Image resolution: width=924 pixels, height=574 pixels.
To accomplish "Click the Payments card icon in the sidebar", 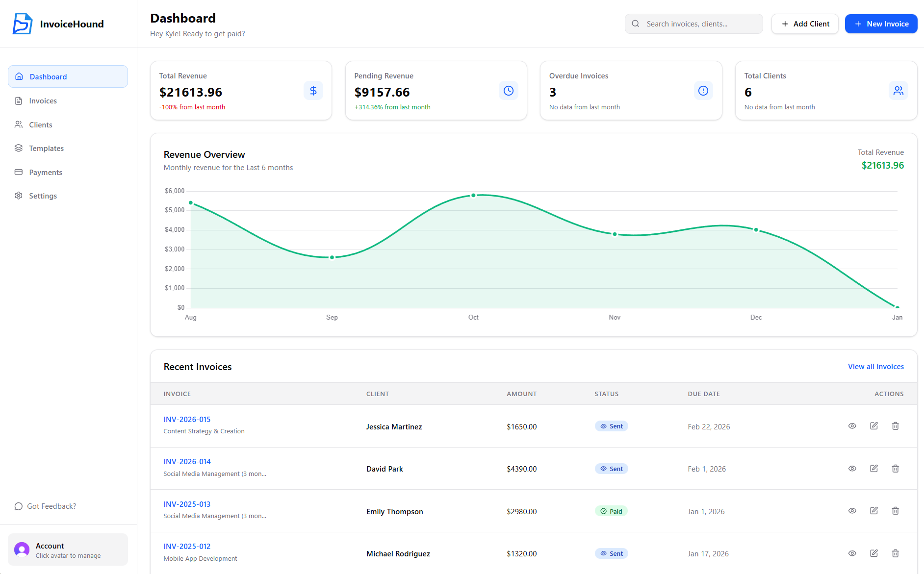I will pos(19,172).
